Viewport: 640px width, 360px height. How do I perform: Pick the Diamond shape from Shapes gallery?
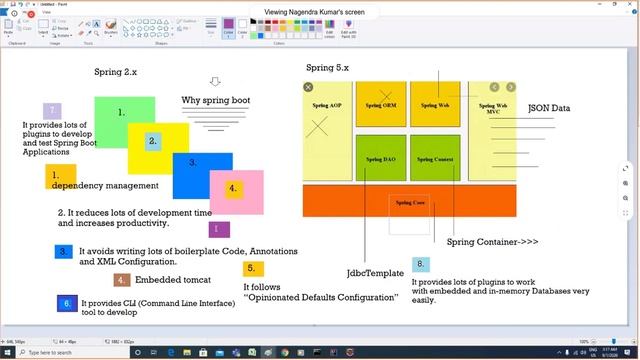[x=132, y=29]
